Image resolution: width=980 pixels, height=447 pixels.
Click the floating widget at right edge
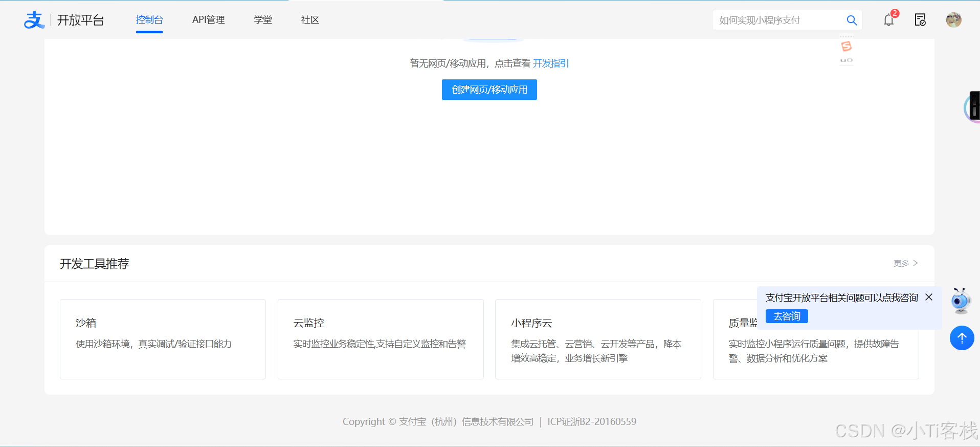973,107
